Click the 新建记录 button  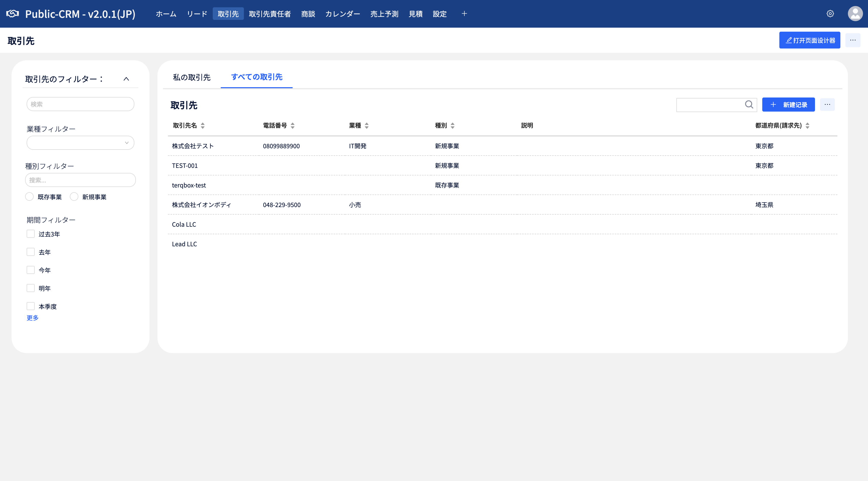coord(788,105)
